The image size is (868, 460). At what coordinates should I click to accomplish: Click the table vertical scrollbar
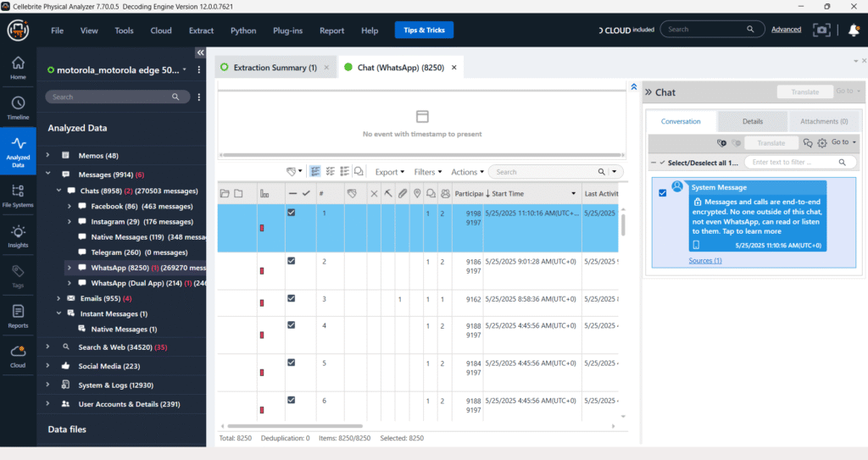coord(623,225)
